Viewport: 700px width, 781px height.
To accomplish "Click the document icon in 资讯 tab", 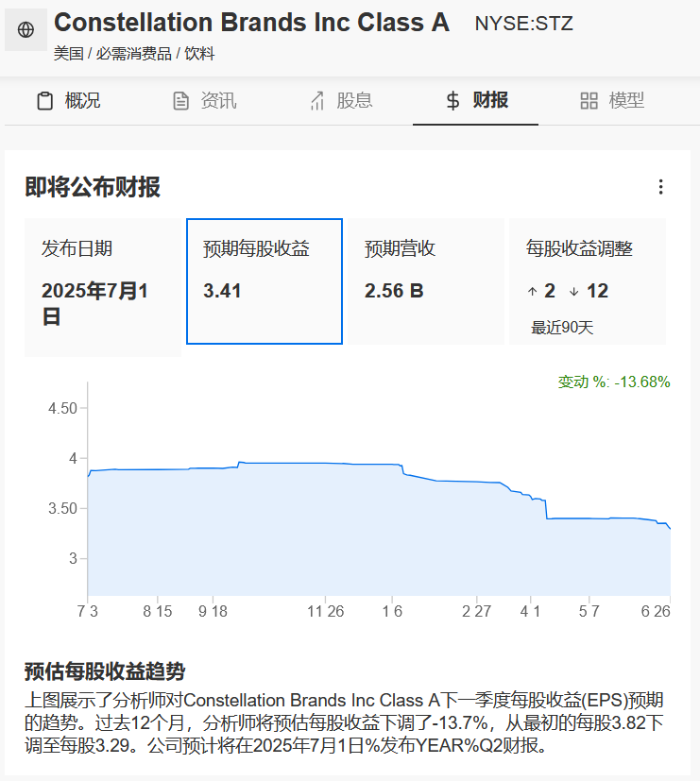I will pyautogui.click(x=180, y=101).
